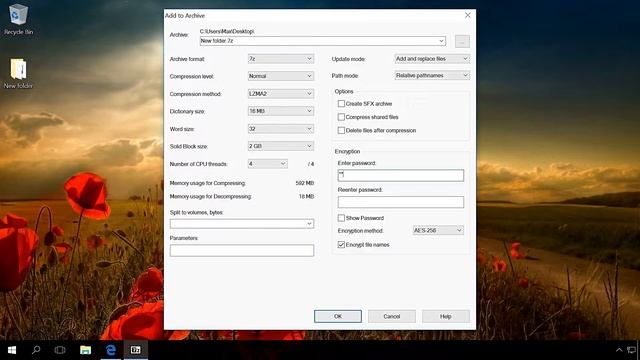
Task: Open Task View from the taskbar
Action: [x=60, y=350]
